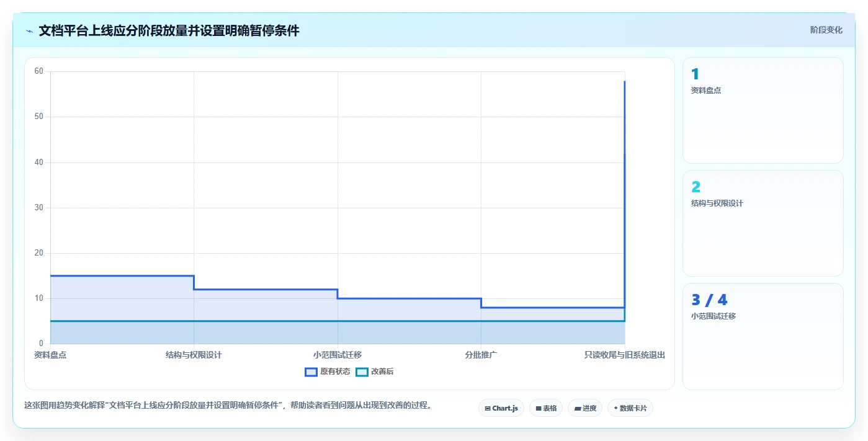
Task: Select the Chart.js tag chip
Action: point(501,408)
